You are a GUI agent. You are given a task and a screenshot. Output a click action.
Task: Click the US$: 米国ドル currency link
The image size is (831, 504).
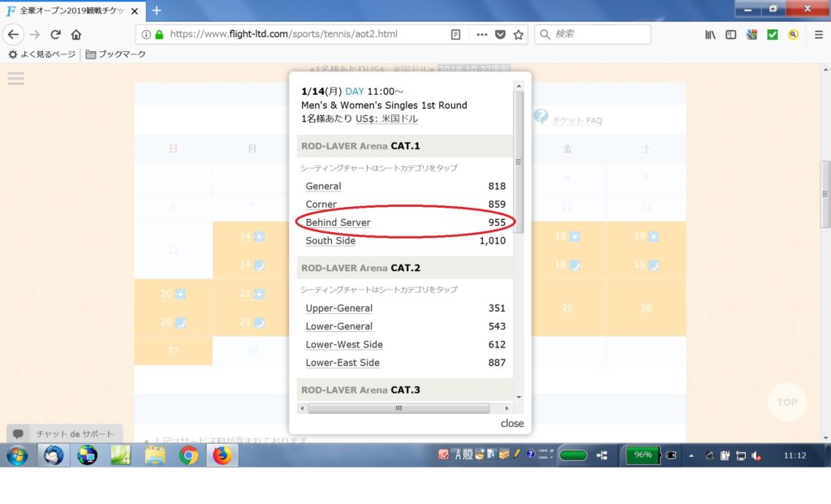[x=386, y=118]
